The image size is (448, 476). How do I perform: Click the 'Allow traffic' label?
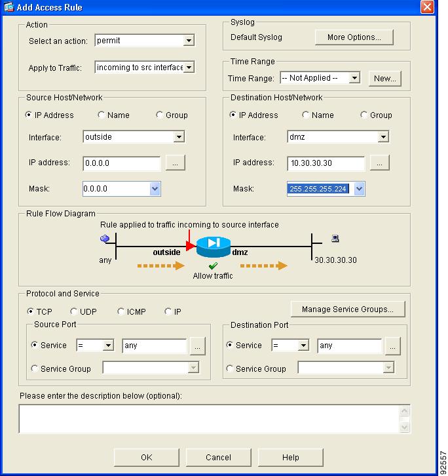(x=213, y=276)
